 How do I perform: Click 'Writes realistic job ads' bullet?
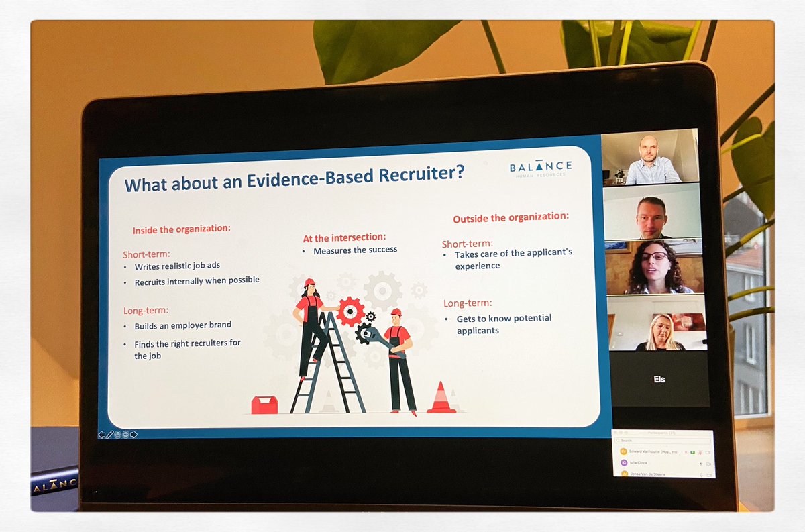point(177,266)
